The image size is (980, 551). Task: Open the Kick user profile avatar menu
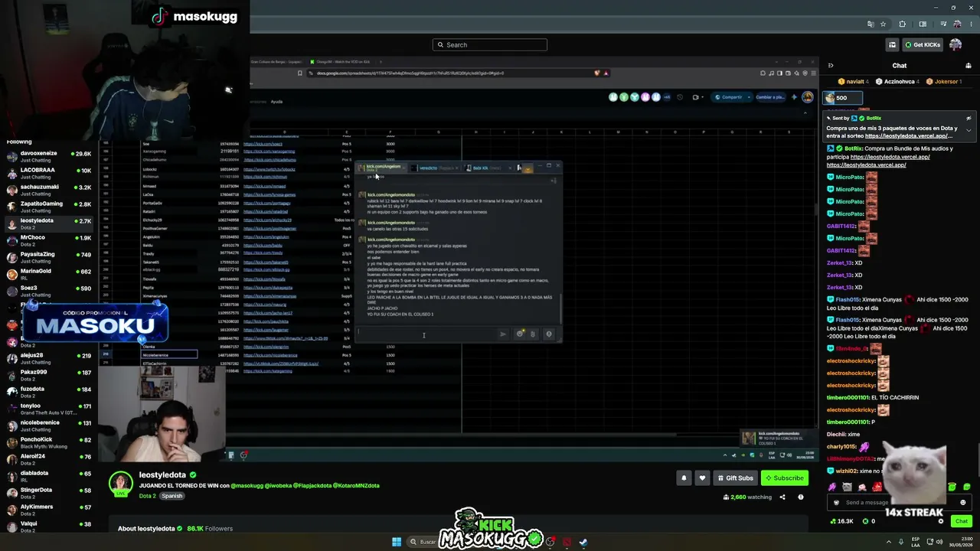(x=955, y=44)
